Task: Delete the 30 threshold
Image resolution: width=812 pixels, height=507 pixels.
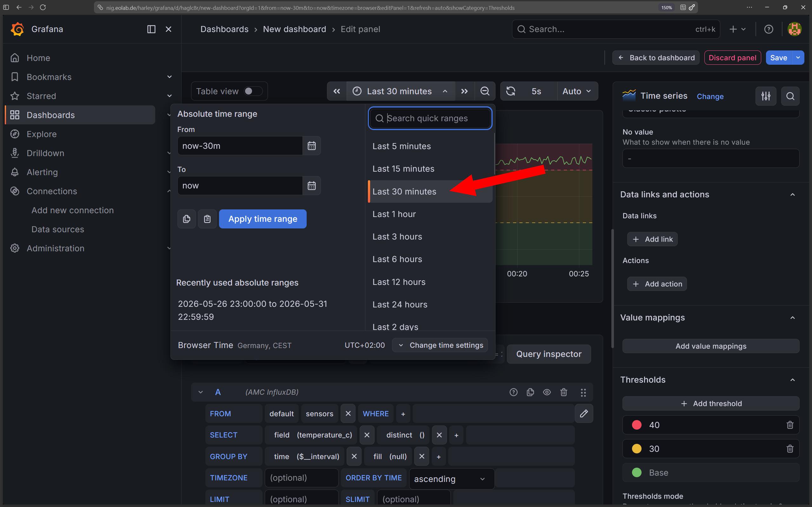Action: point(790,449)
